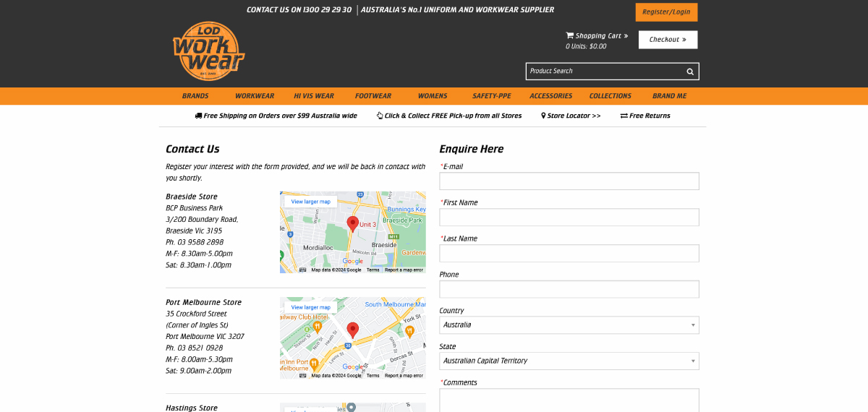Click '3/200 Boundary Road' address line
868x412 pixels.
pos(202,219)
